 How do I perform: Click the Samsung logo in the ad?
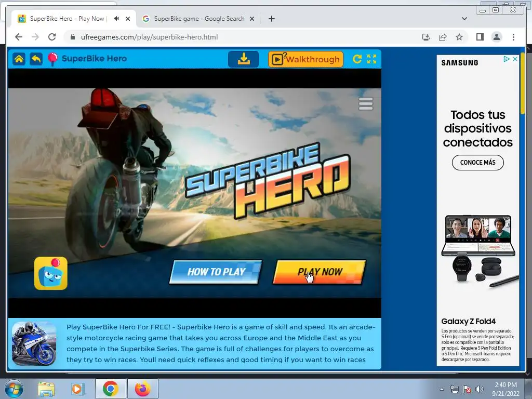click(460, 63)
